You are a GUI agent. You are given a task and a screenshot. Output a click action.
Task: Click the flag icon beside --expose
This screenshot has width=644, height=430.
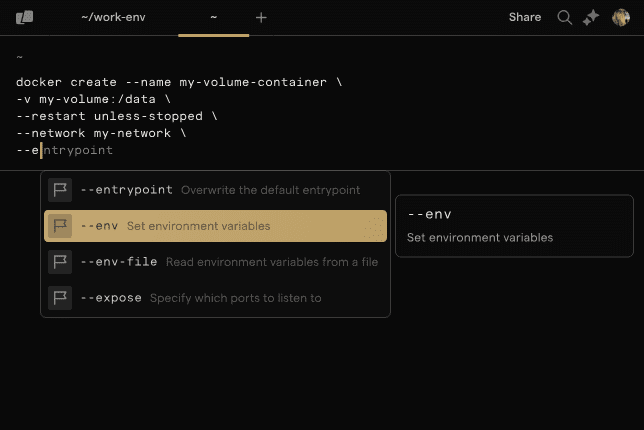point(60,298)
